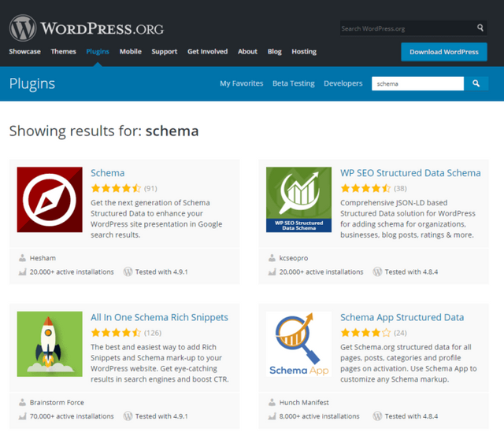Image resolution: width=504 pixels, height=432 pixels.
Task: Click author name Hunch Manifest
Action: 304,402
